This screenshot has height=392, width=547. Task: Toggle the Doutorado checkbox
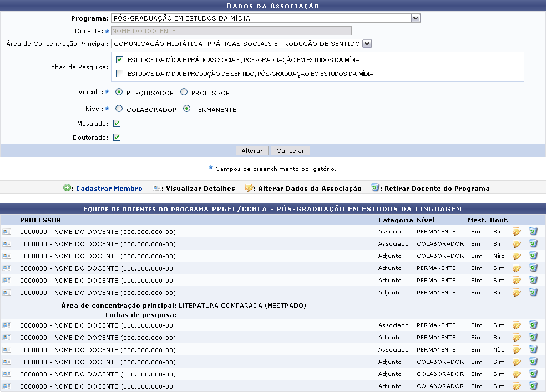point(117,138)
